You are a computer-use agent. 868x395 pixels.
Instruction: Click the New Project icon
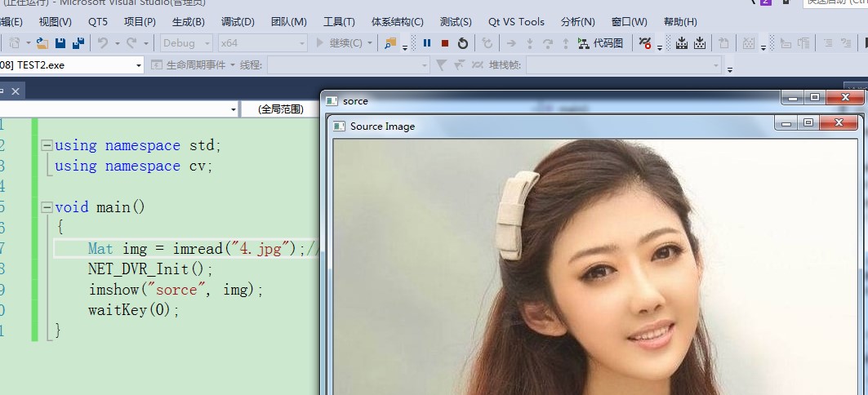(15, 43)
